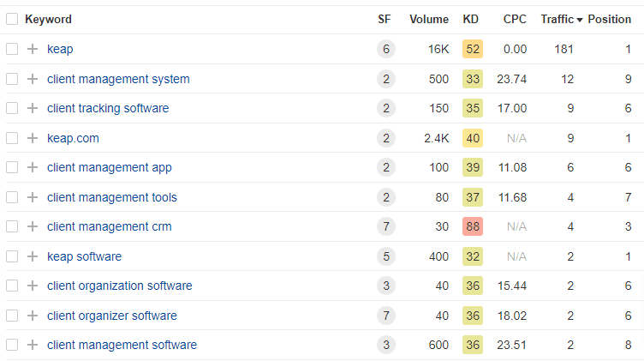Click plus icon beside 'client management tools'

click(x=33, y=197)
